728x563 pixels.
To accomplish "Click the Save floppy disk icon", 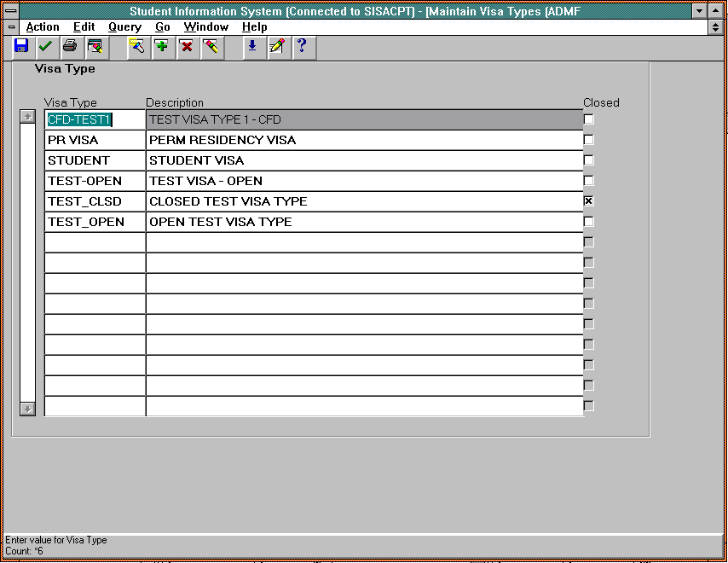I will point(21,47).
